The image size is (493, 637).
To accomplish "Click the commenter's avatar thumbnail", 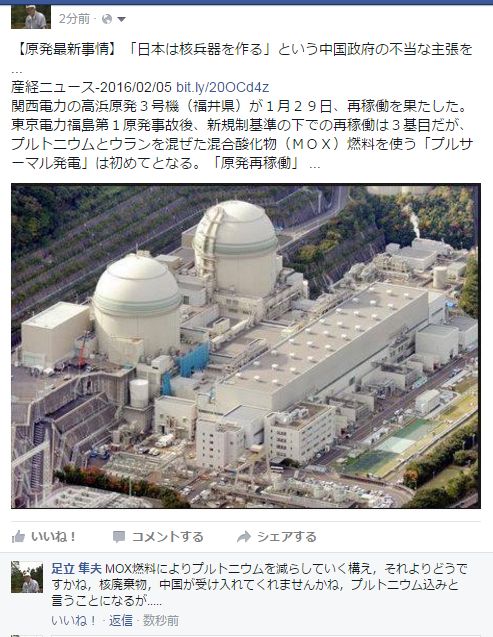I will point(27,577).
